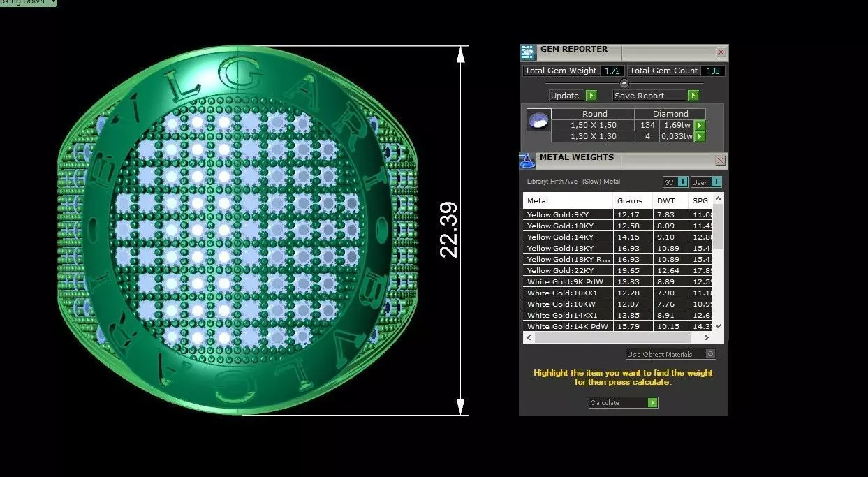Click Total Gem Count value 138

[x=712, y=71]
